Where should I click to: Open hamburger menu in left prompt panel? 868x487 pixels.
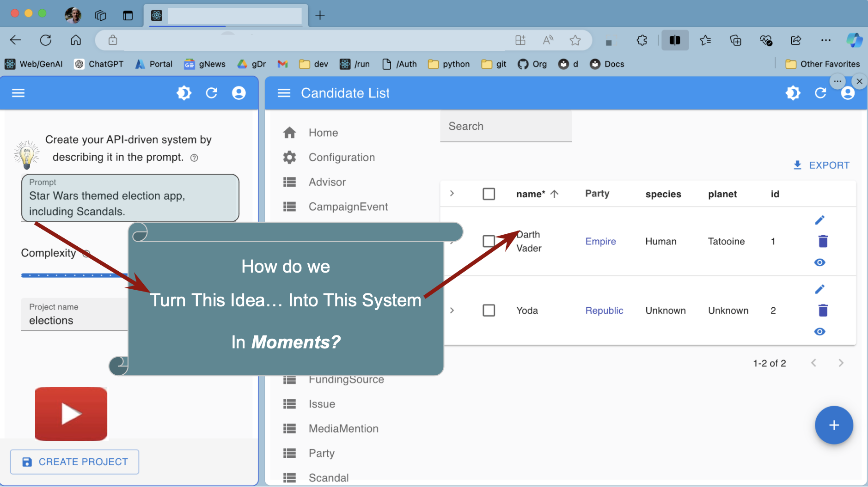18,93
